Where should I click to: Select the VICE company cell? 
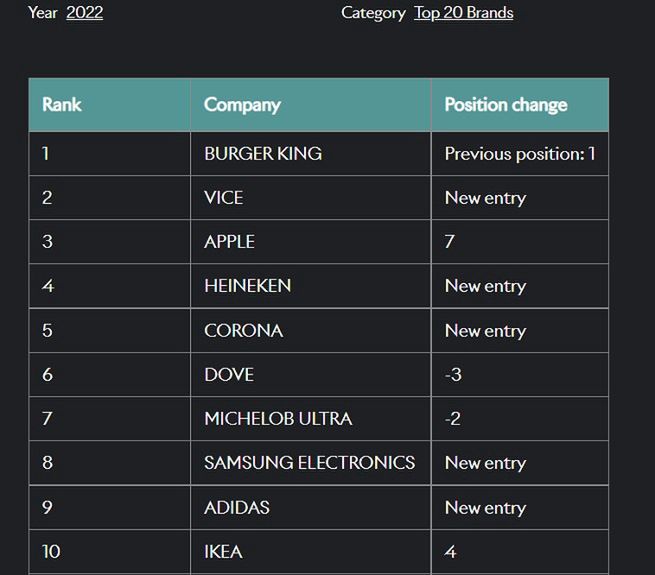pos(224,198)
